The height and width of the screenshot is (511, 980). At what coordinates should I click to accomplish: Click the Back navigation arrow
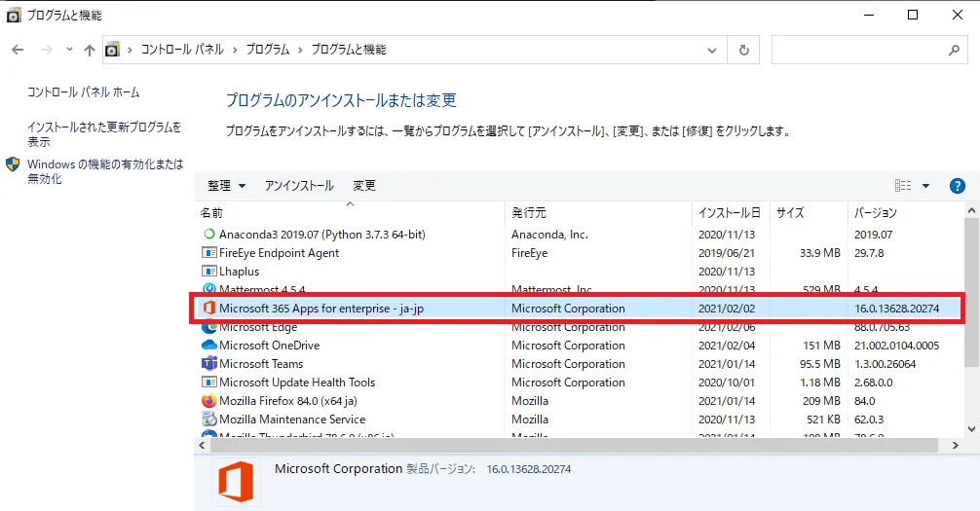pos(18,50)
